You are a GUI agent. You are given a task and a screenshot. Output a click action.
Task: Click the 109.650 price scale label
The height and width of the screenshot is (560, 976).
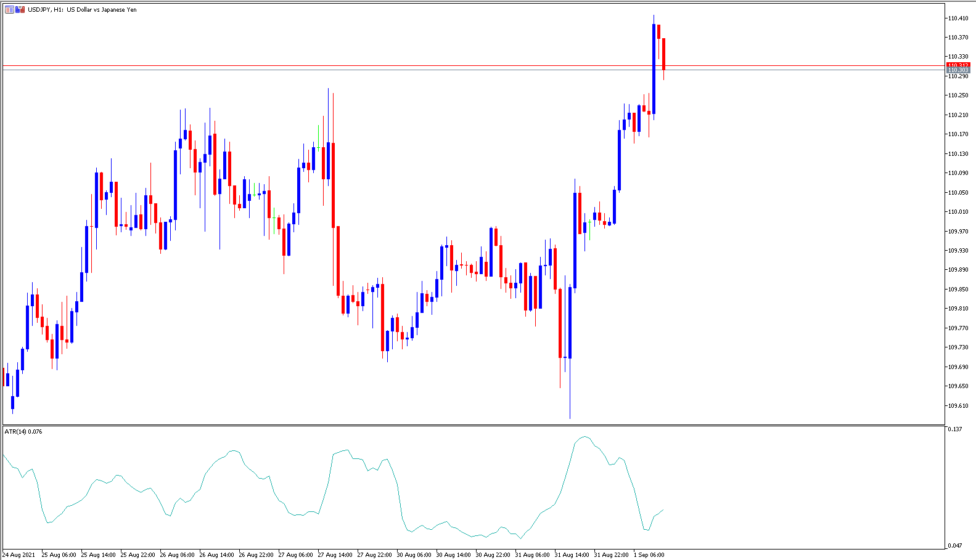point(958,386)
